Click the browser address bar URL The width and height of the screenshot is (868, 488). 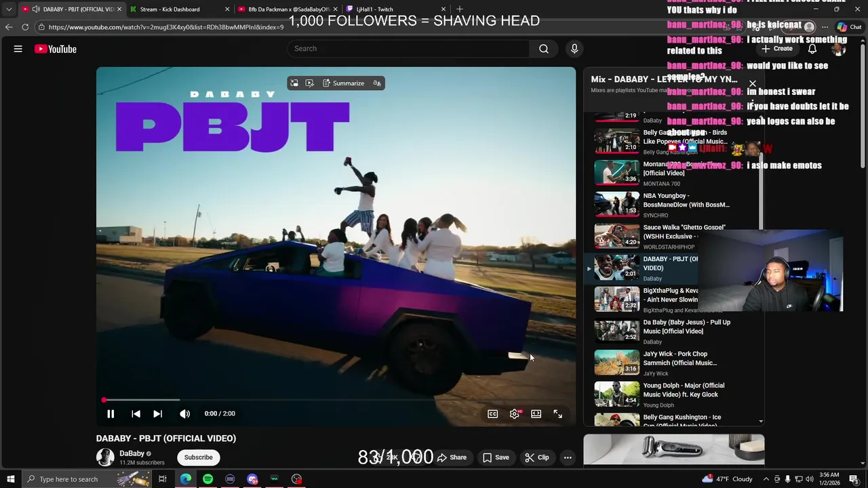pos(166,27)
